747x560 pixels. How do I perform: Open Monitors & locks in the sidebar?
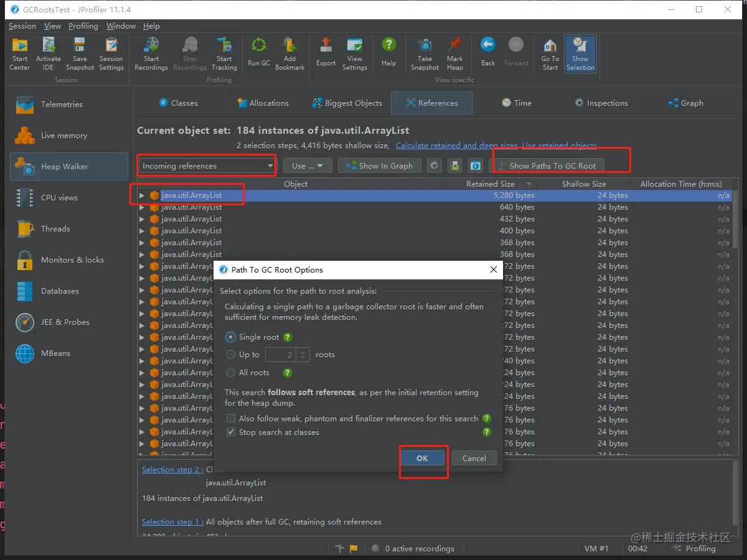[68, 260]
